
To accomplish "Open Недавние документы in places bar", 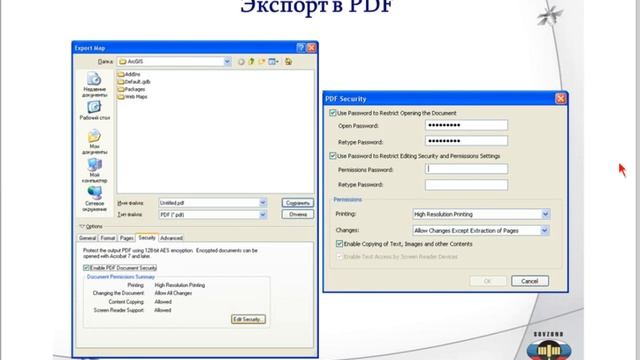I will 94,85.
